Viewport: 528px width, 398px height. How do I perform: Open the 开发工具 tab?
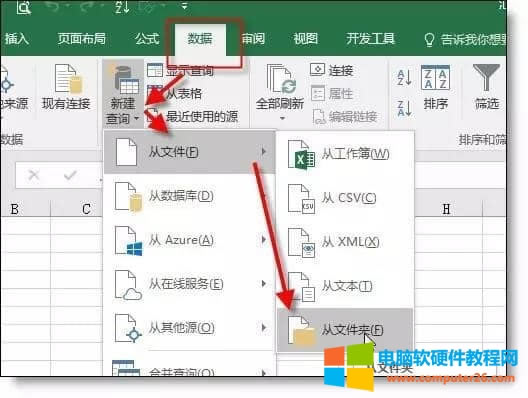[370, 39]
